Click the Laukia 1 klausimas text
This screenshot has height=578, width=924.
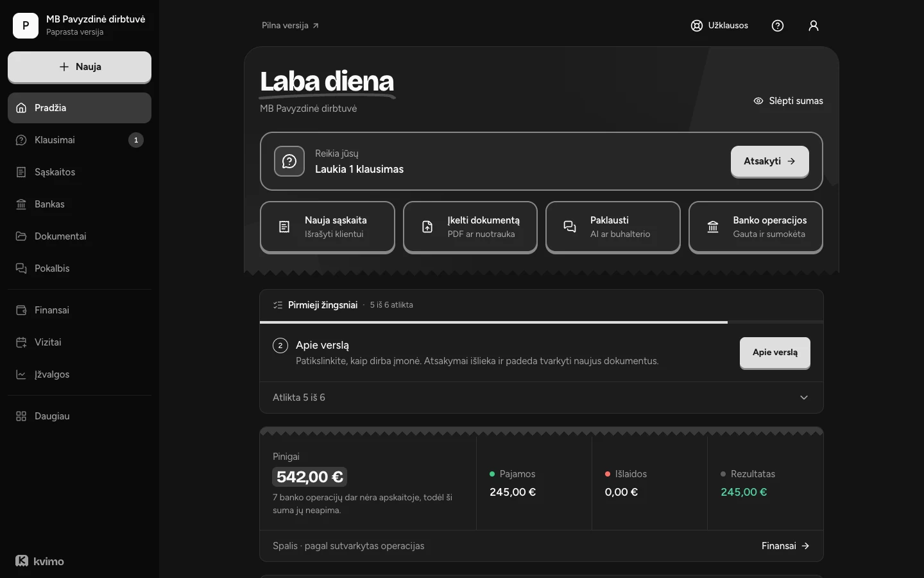(x=359, y=170)
